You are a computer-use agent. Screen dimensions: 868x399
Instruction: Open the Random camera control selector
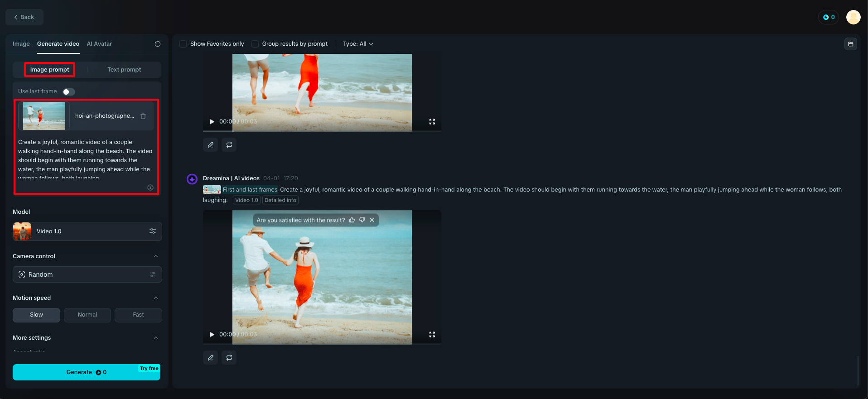(87, 274)
